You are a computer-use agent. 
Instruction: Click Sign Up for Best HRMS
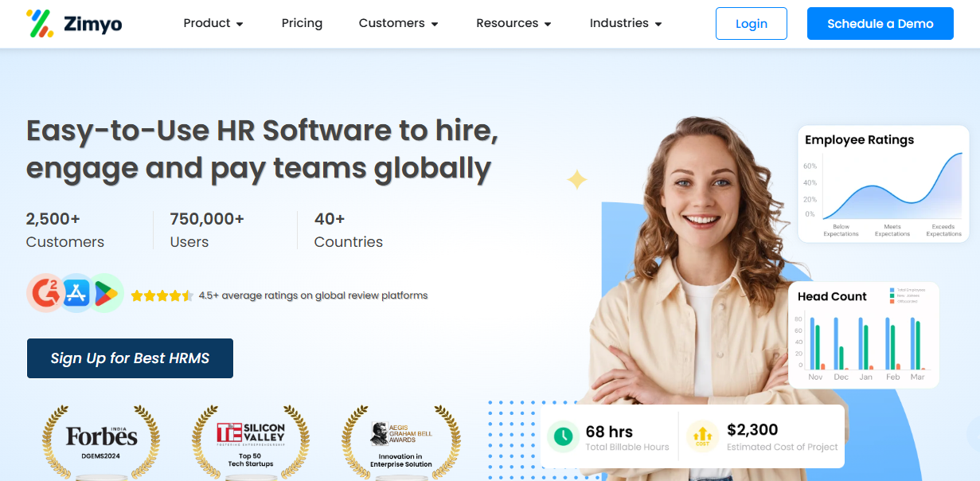(130, 358)
